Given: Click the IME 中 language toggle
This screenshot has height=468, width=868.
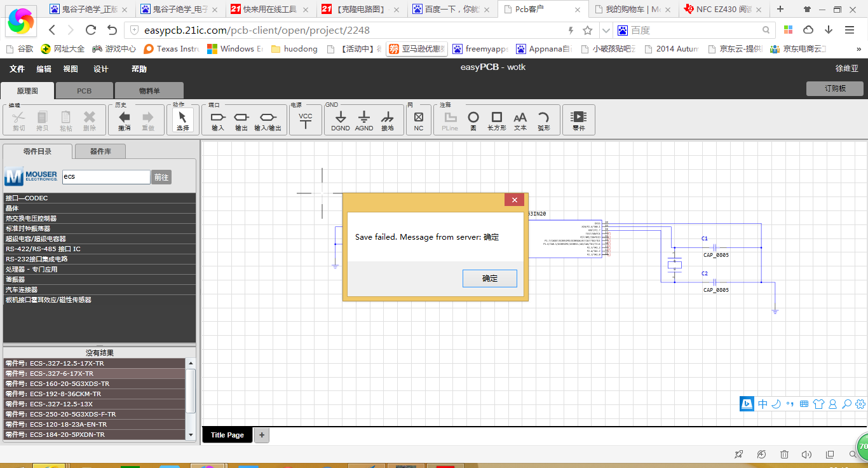Looking at the screenshot, I should pyautogui.click(x=763, y=404).
